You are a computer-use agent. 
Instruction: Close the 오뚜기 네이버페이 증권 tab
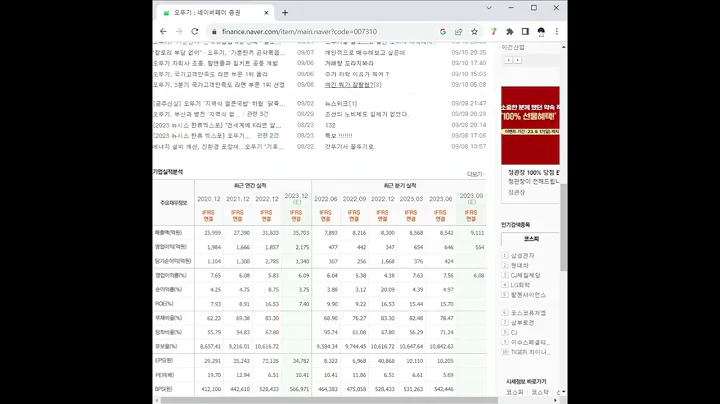tap(266, 13)
